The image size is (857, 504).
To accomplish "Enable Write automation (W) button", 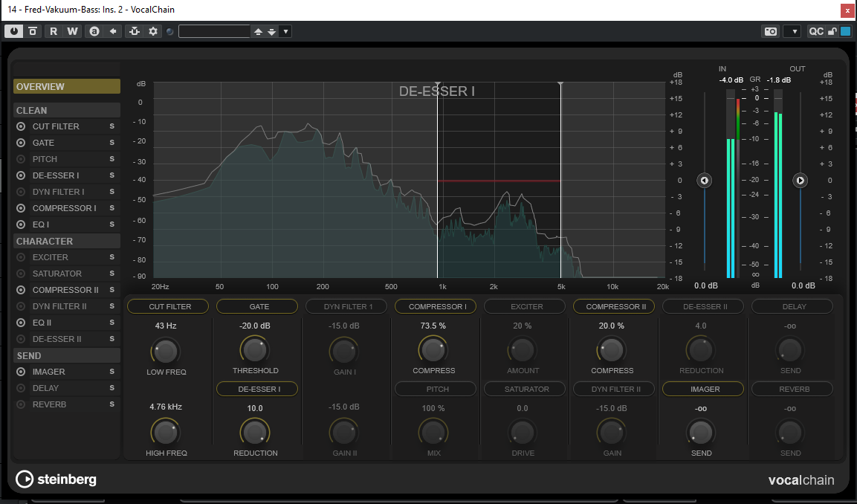I will click(72, 31).
